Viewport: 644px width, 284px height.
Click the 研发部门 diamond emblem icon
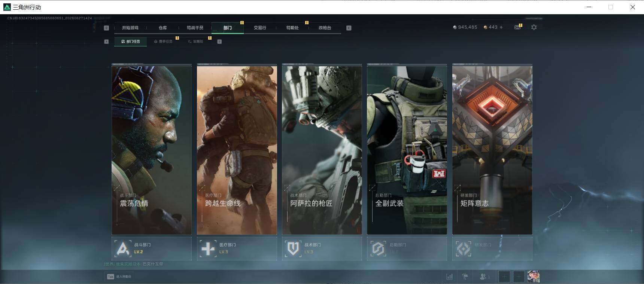pos(464,248)
